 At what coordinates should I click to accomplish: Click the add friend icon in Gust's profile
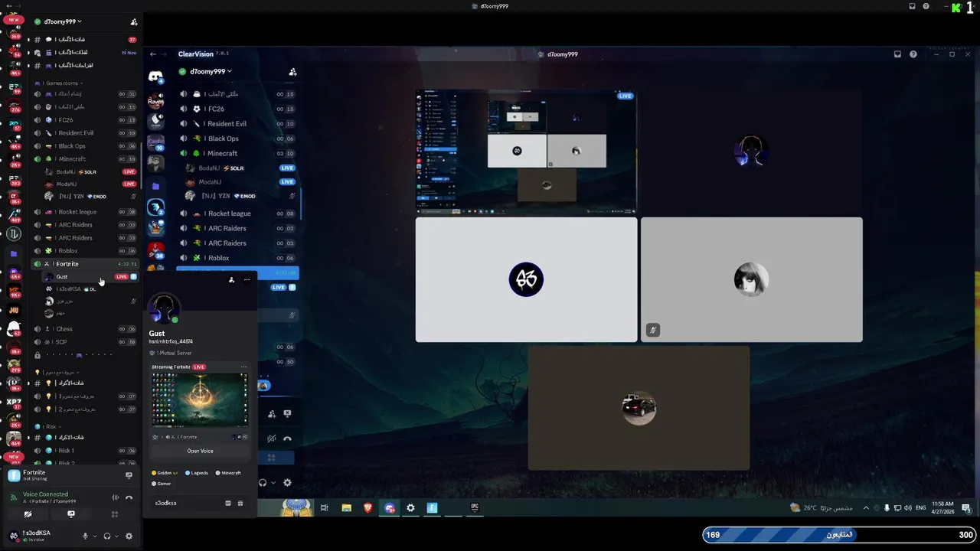(x=231, y=280)
